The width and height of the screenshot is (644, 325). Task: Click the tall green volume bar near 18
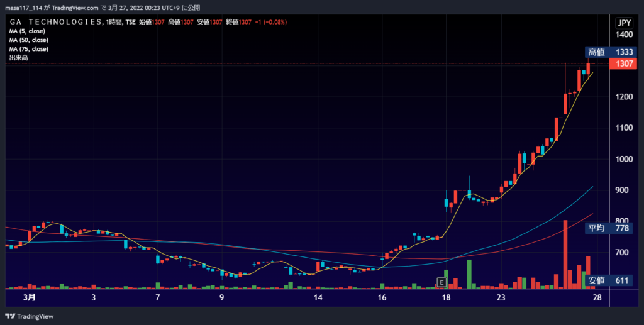[469, 274]
